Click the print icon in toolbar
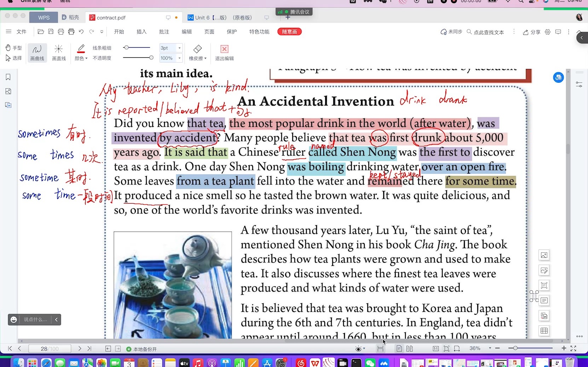The image size is (588, 367). pos(61,32)
